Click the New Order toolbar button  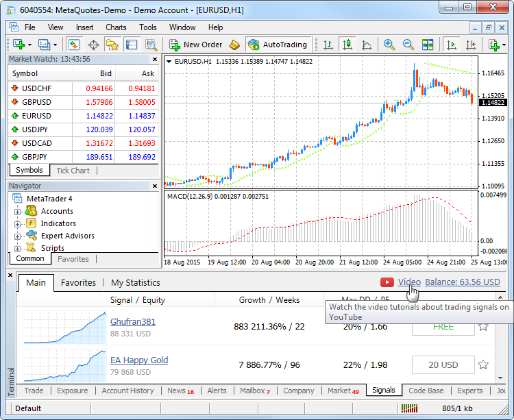[x=195, y=45]
